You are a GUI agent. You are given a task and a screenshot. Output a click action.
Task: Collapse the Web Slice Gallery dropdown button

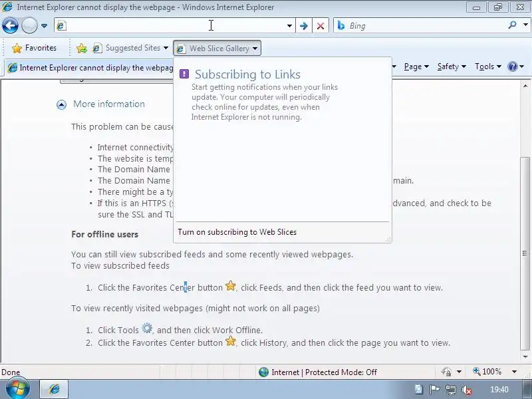[217, 48]
